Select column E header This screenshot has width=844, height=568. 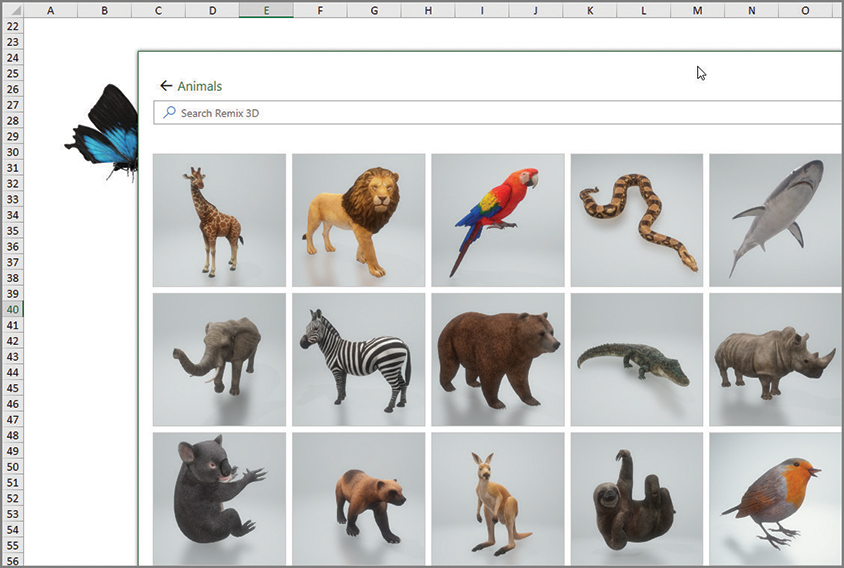click(266, 10)
